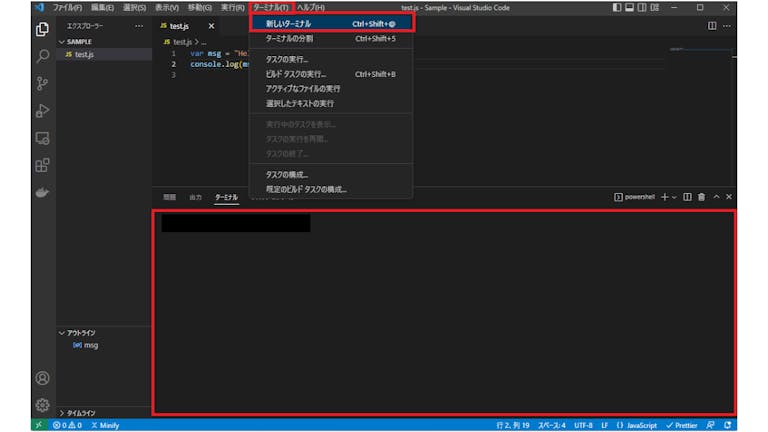Open the Edit menu

pos(102,7)
